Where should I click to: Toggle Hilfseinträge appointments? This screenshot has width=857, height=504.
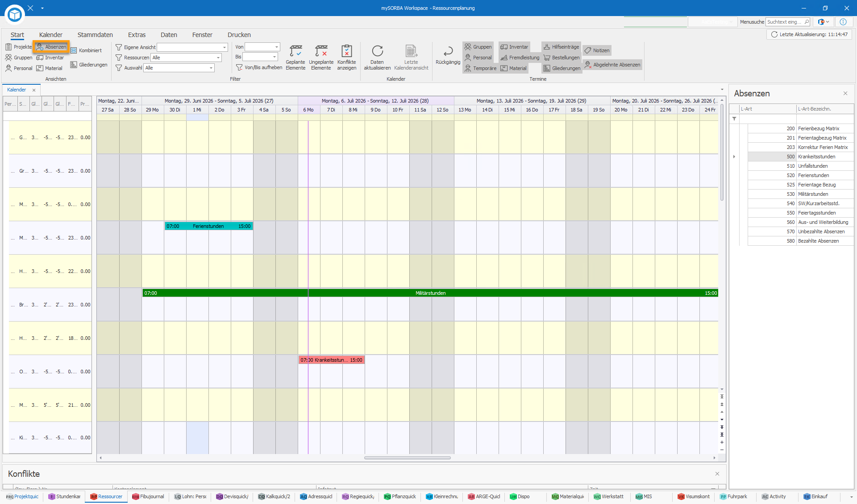coord(561,47)
